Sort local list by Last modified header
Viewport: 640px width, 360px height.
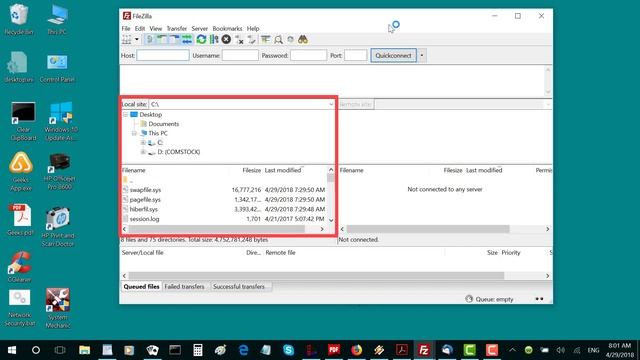click(x=283, y=170)
